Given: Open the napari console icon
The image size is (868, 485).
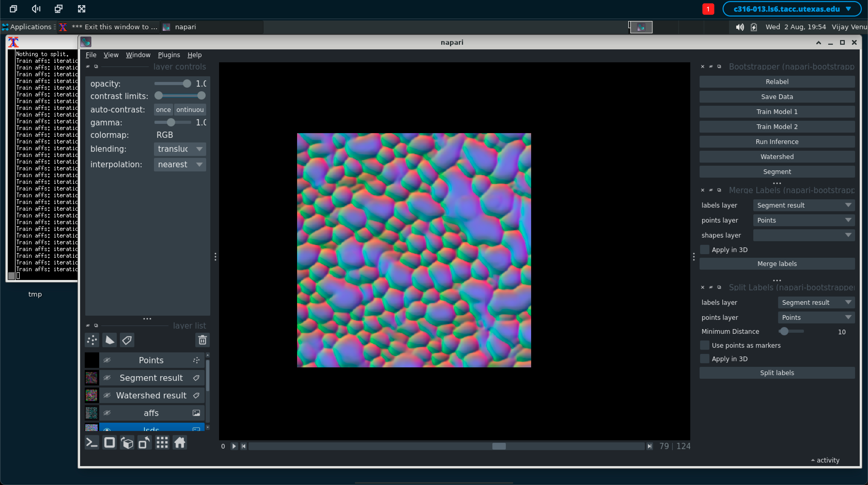Looking at the screenshot, I should [92, 443].
